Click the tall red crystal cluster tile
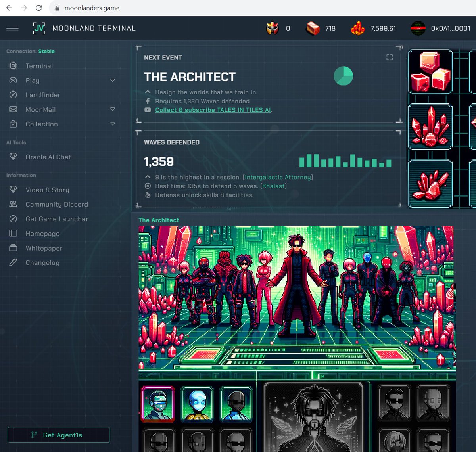Viewport: 476px width, 452px height. [430, 126]
